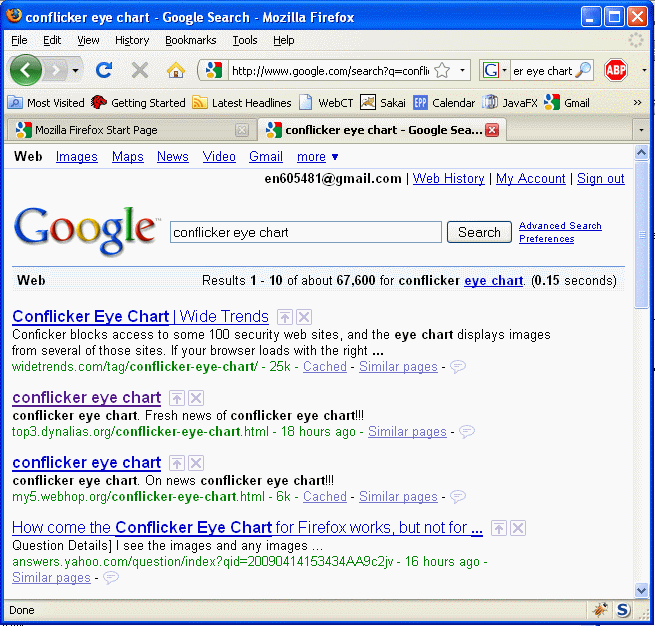Open the Adblock Plus dropdown arrow
Image resolution: width=655 pixels, height=626 pixels.
644,70
